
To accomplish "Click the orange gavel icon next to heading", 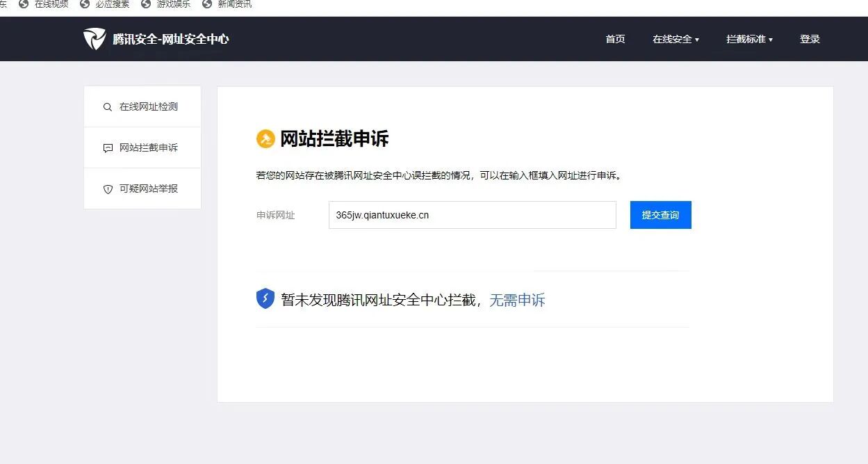I will click(265, 139).
